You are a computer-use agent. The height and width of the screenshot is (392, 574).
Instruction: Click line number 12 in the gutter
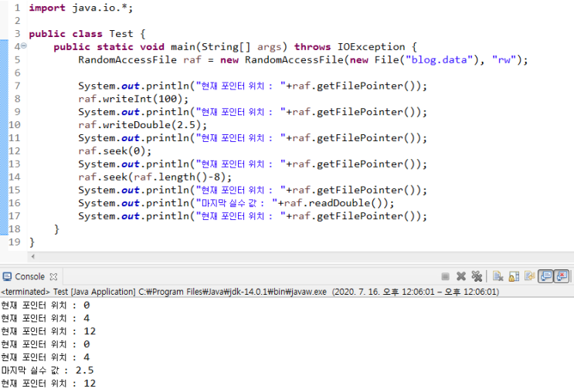(15, 151)
